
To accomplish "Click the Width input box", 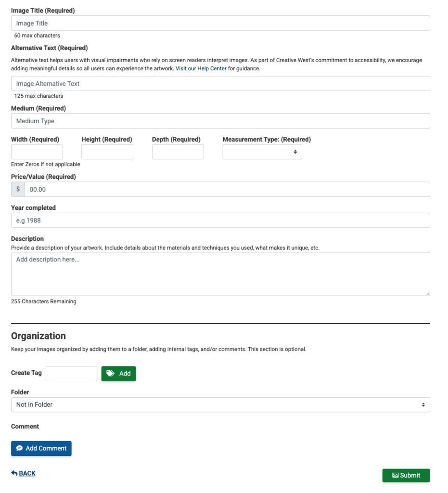I will [x=37, y=152].
